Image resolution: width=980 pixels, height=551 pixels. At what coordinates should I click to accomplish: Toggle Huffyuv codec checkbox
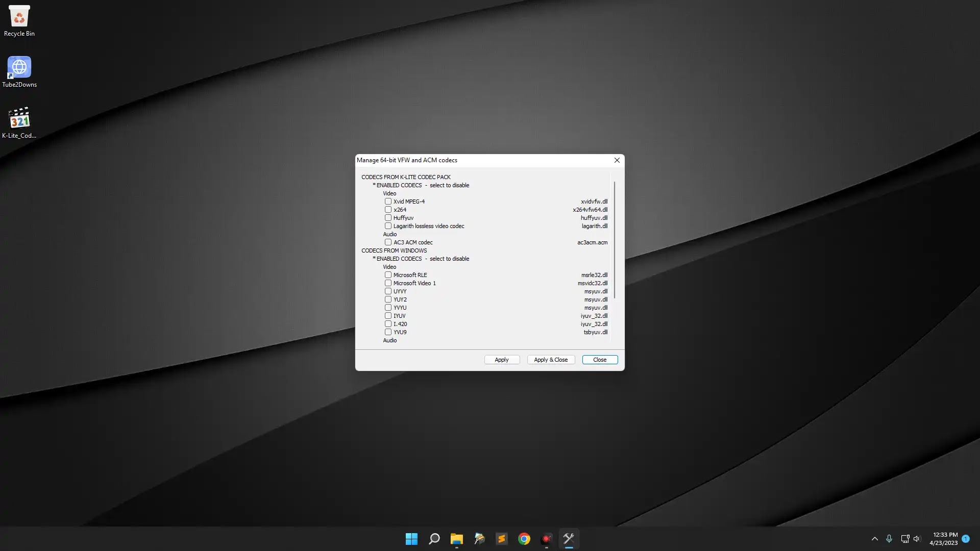point(388,217)
